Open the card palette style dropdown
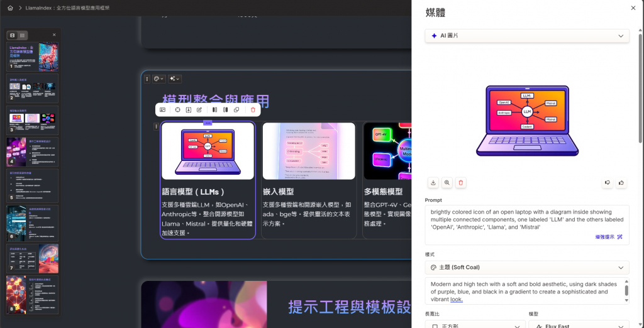The image size is (644, 328). point(159,79)
